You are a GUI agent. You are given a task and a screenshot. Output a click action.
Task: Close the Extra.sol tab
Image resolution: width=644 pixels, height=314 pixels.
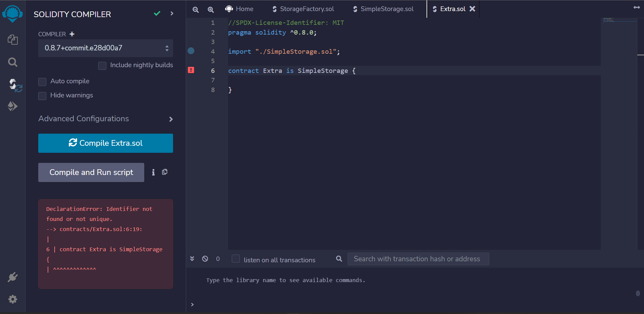pyautogui.click(x=472, y=9)
